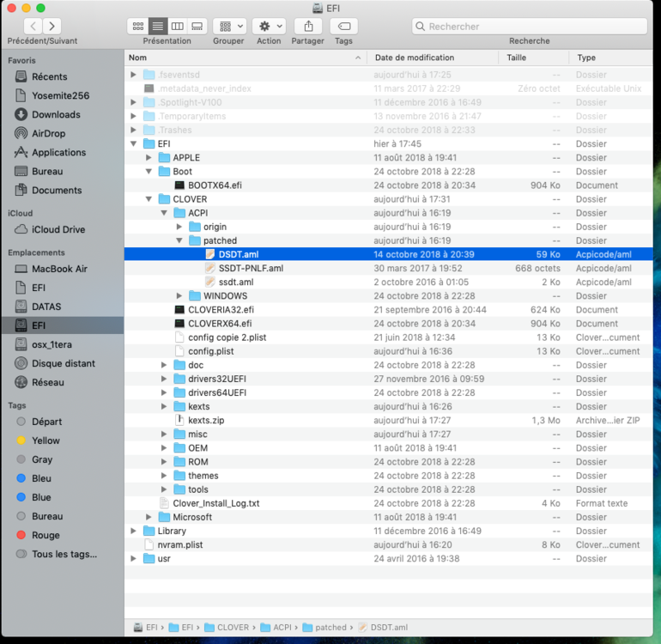Collapse the CLOVER folder
The image size is (661, 644).
(149, 199)
